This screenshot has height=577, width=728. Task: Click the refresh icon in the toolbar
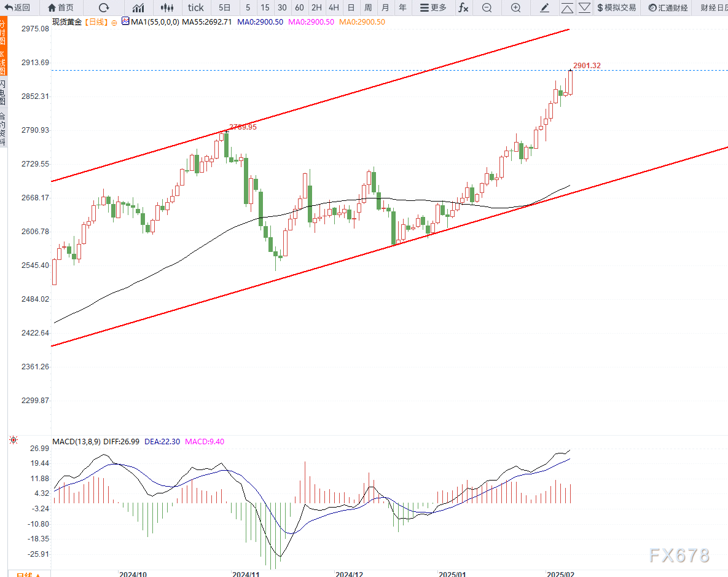click(104, 7)
